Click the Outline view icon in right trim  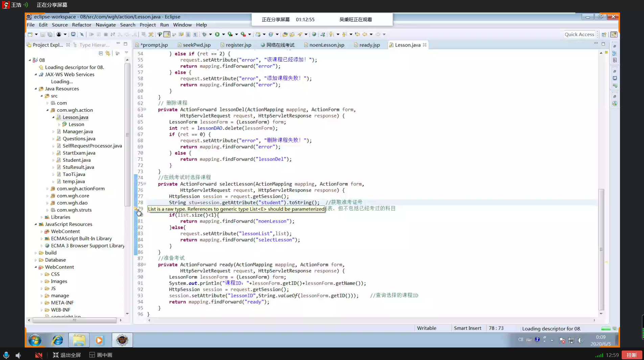click(615, 53)
